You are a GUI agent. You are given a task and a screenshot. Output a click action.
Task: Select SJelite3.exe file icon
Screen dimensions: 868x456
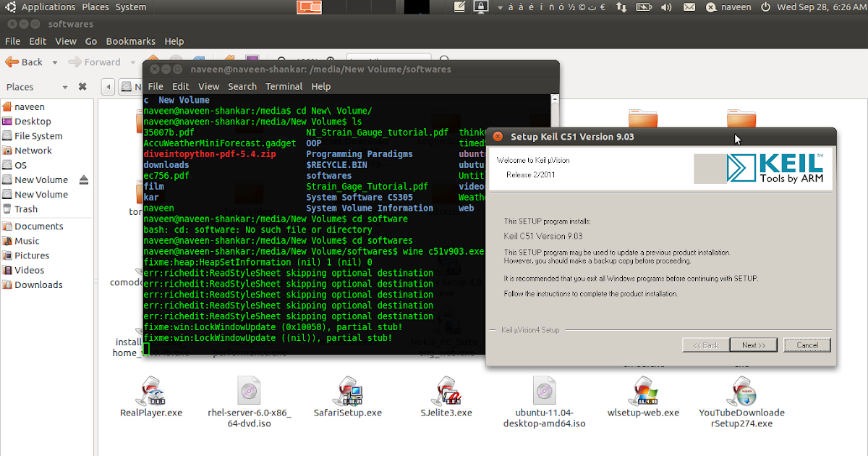pyautogui.click(x=446, y=391)
